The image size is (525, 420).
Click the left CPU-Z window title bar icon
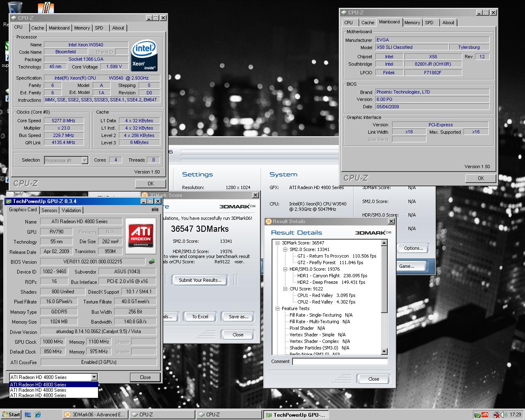click(x=14, y=18)
